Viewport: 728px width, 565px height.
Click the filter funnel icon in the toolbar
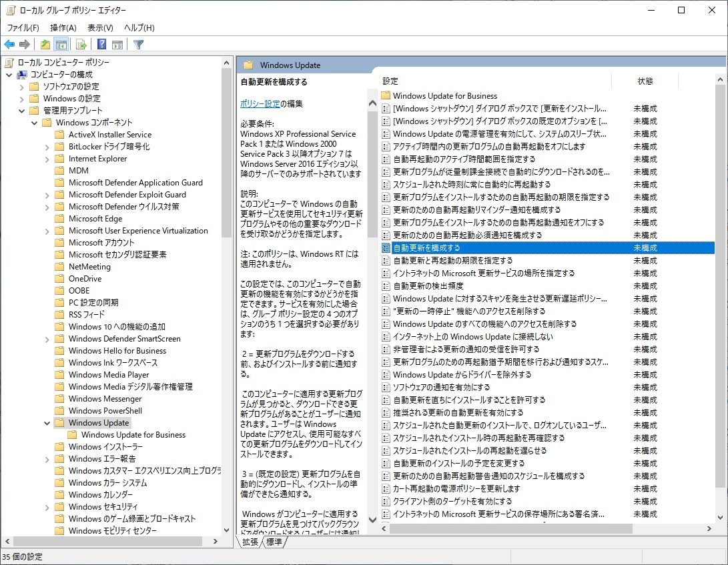[x=138, y=45]
